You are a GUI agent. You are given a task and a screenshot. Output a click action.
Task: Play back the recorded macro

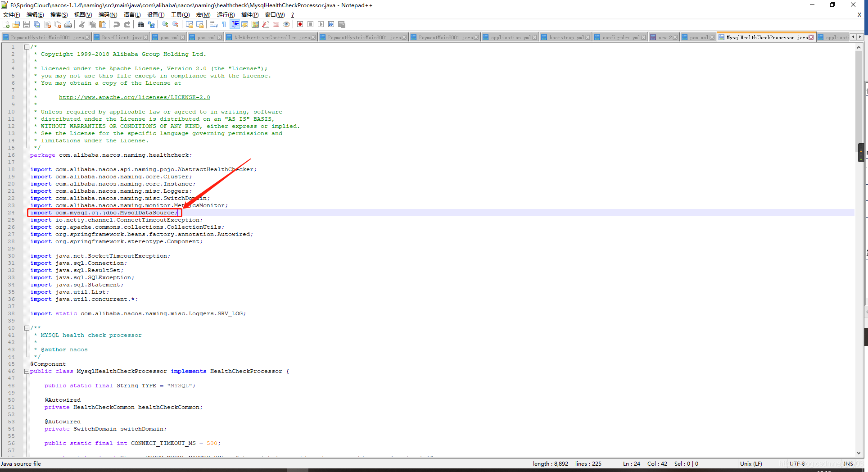[321, 24]
